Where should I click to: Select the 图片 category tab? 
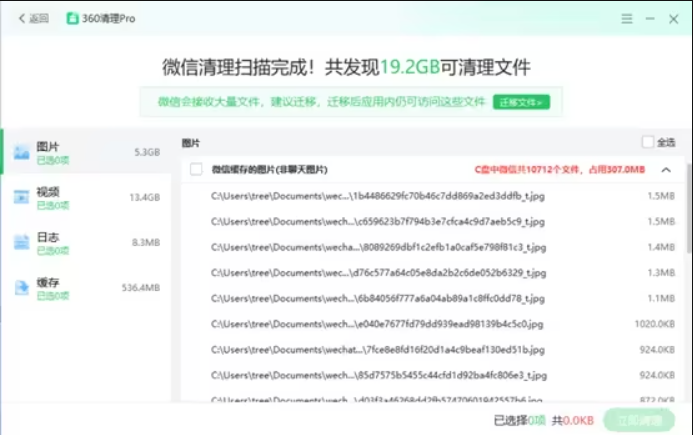87,152
